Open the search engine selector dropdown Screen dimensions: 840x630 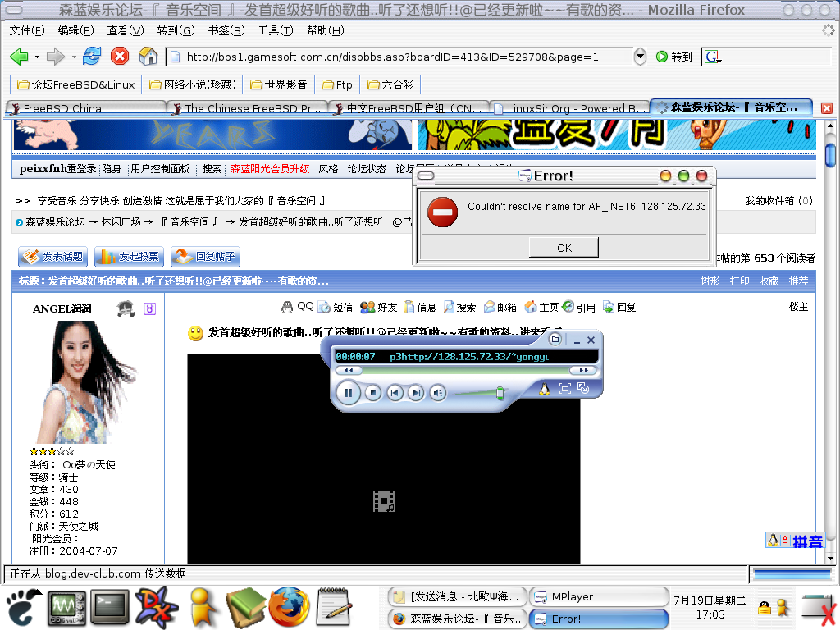(x=713, y=57)
